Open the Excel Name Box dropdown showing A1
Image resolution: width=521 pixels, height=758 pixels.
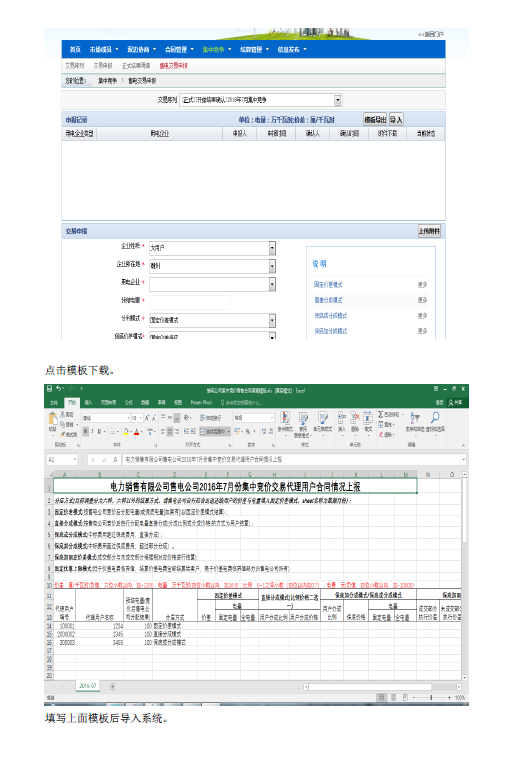pos(75,460)
